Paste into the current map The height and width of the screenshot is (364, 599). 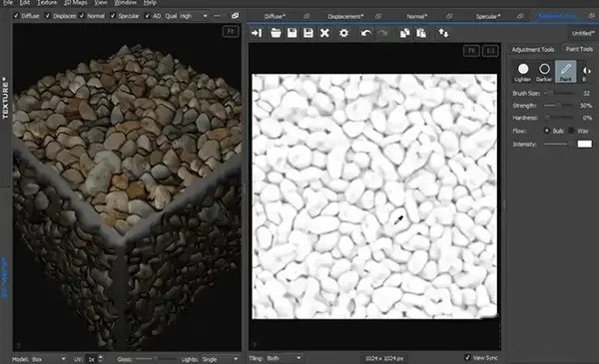421,33
